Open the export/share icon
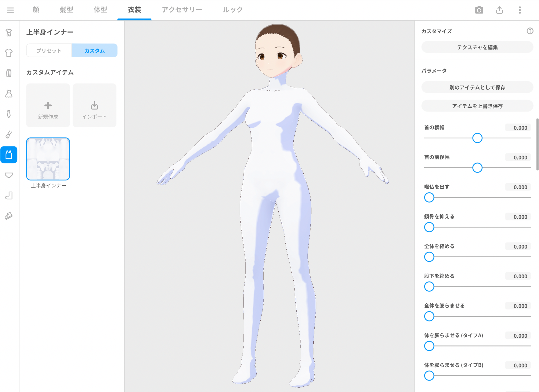Viewport: 539px width, 392px height. point(500,10)
